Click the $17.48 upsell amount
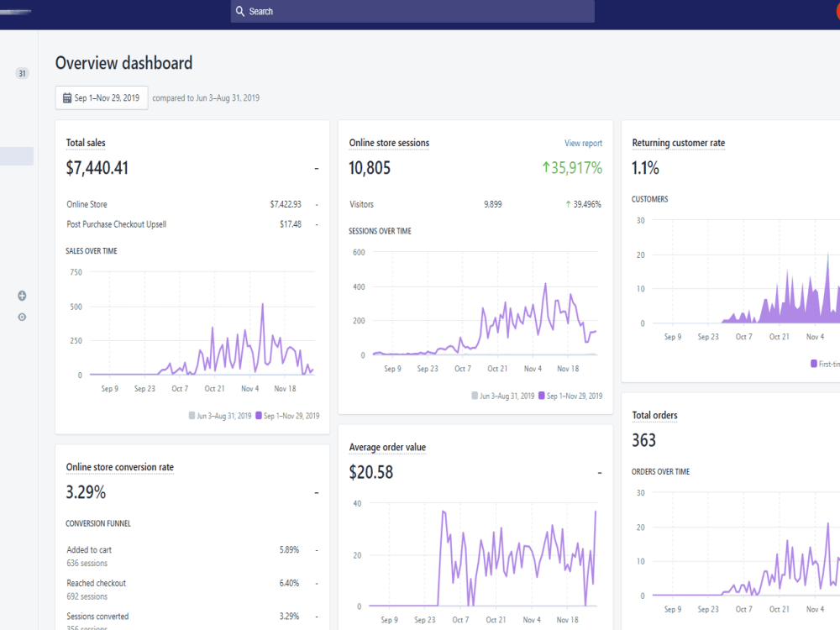The width and height of the screenshot is (840, 630). pos(291,224)
